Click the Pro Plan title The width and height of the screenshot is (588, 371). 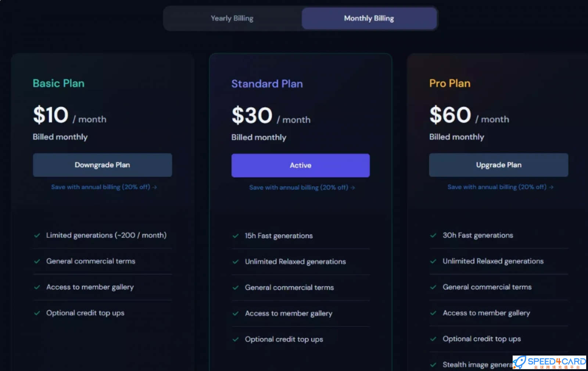tap(449, 83)
